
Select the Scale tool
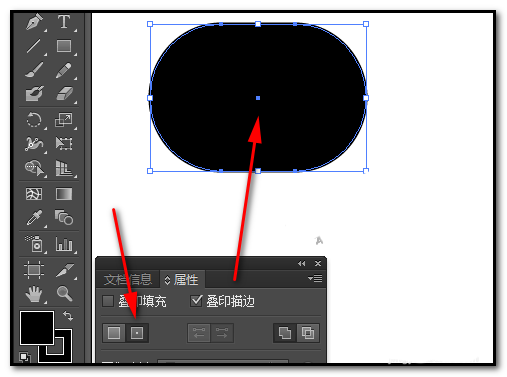63,120
